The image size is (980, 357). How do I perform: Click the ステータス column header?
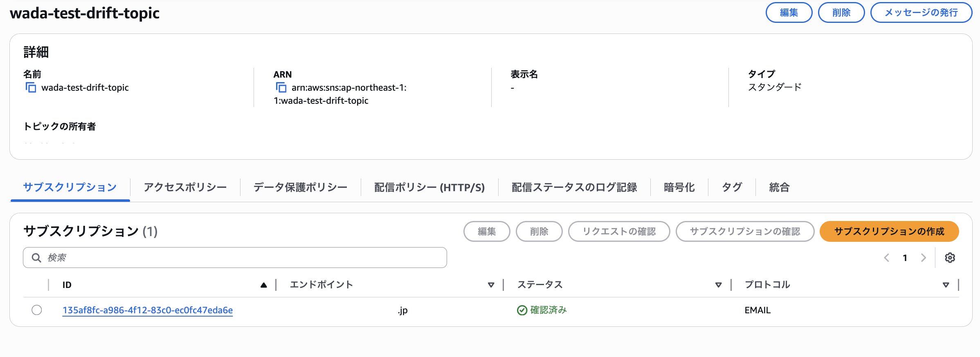(540, 285)
